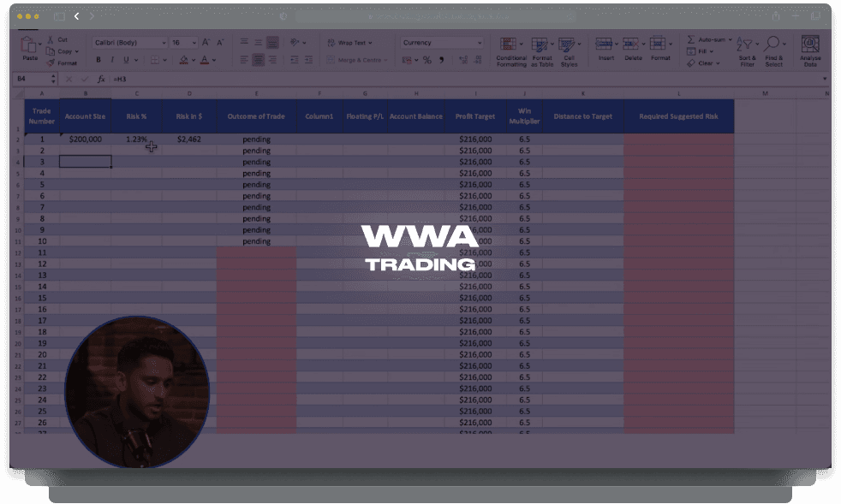Apply comma style number format
Image resolution: width=841 pixels, height=504 pixels.
[441, 60]
